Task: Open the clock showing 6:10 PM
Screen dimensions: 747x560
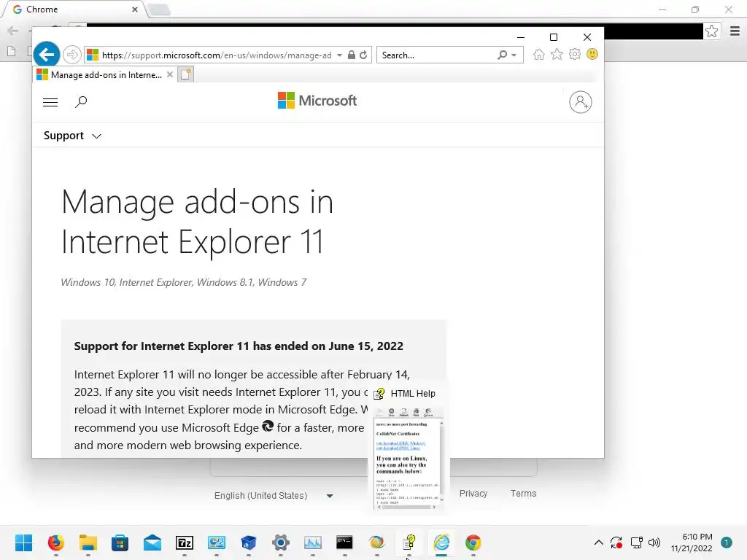Action: point(692,542)
